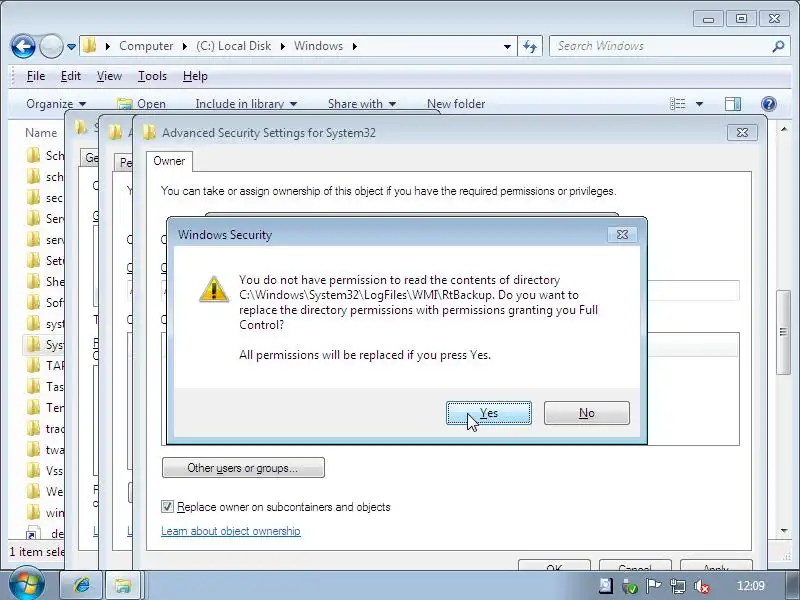Toggle Replace owner on subcontainers checkbox
The image size is (800, 600).
(167, 507)
